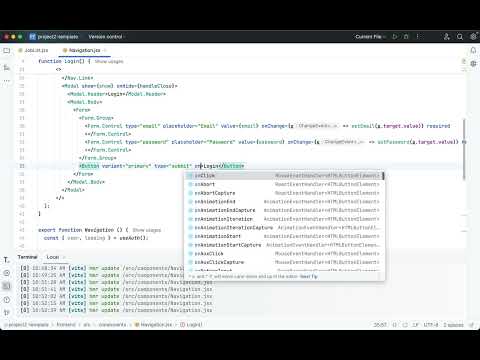Show usages hint next to Navigation function
Screen dimensions: 480x360
tap(147, 230)
